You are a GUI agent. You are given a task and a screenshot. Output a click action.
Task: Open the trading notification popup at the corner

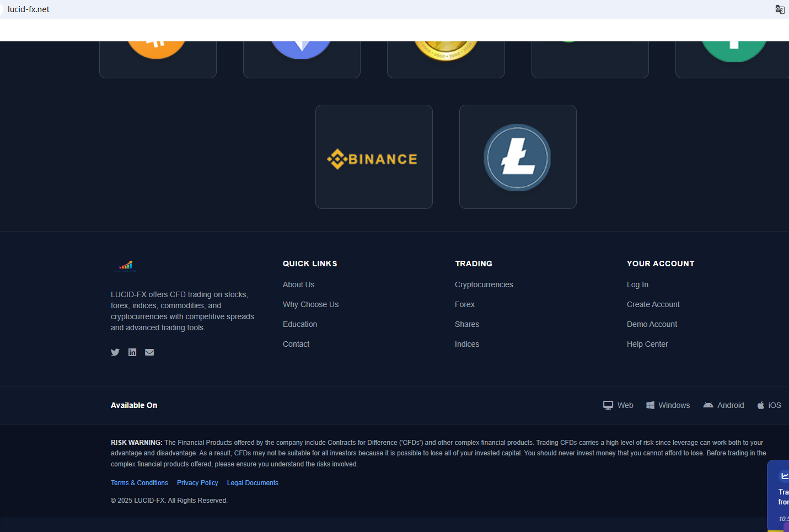(778, 495)
